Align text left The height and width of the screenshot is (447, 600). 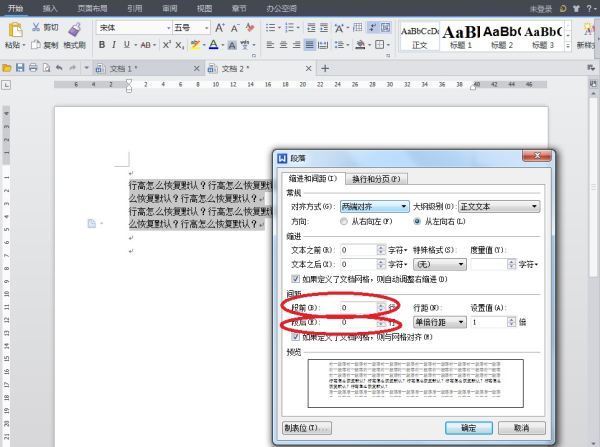pos(270,45)
